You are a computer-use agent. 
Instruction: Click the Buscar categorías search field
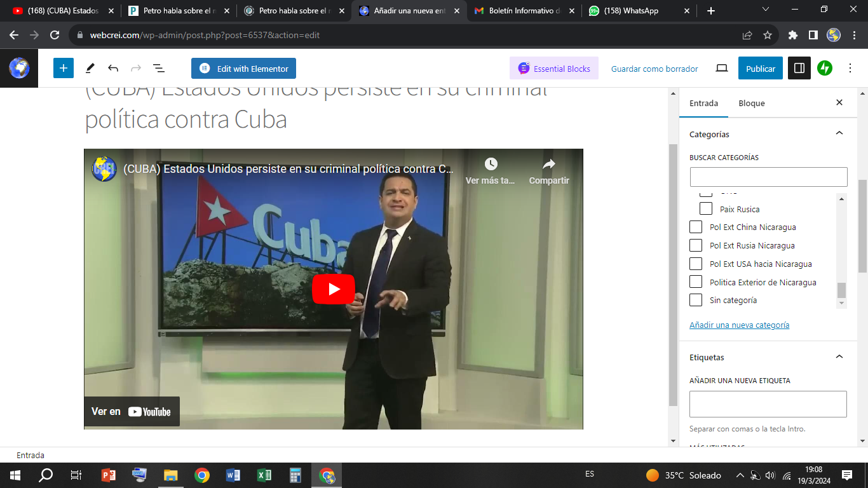769,177
